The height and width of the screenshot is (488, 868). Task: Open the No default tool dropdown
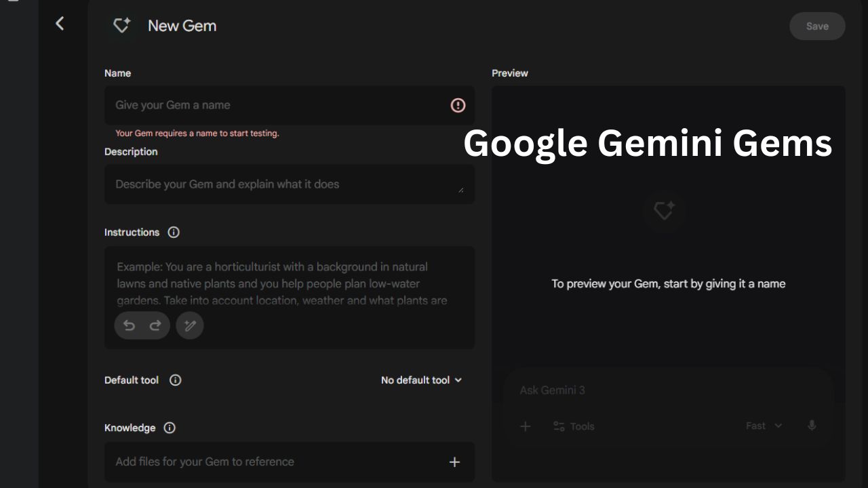point(421,380)
